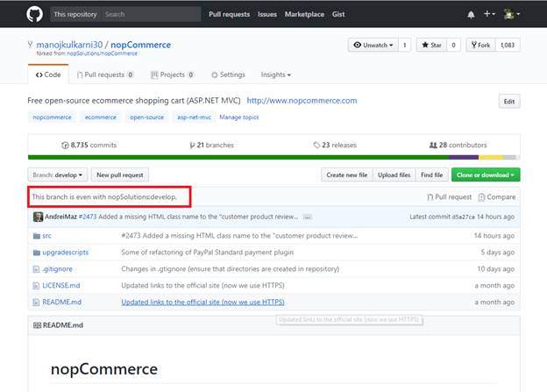Screen dimensions: 547x392
Task: Open README.md file in file list
Action: point(61,302)
